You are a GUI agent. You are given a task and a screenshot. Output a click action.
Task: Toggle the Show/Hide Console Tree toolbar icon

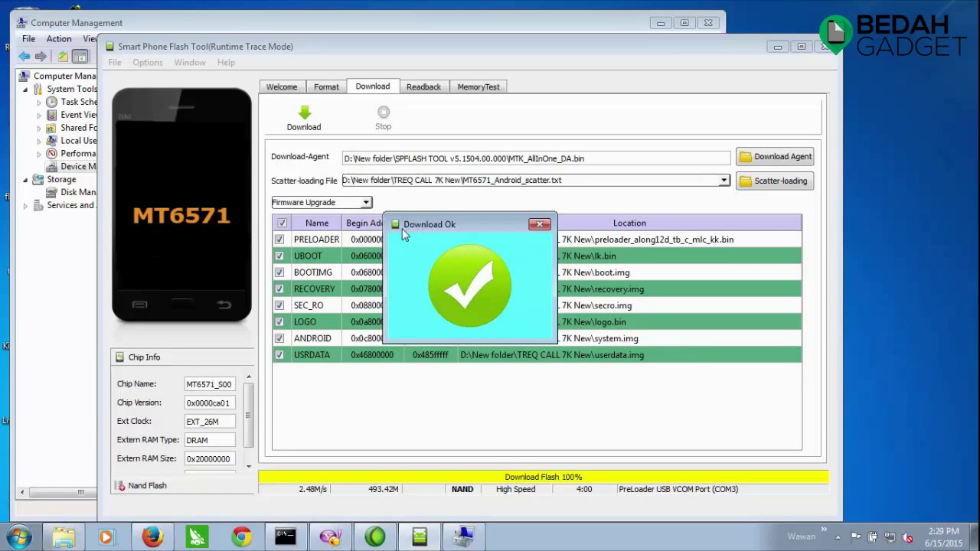pos(80,56)
